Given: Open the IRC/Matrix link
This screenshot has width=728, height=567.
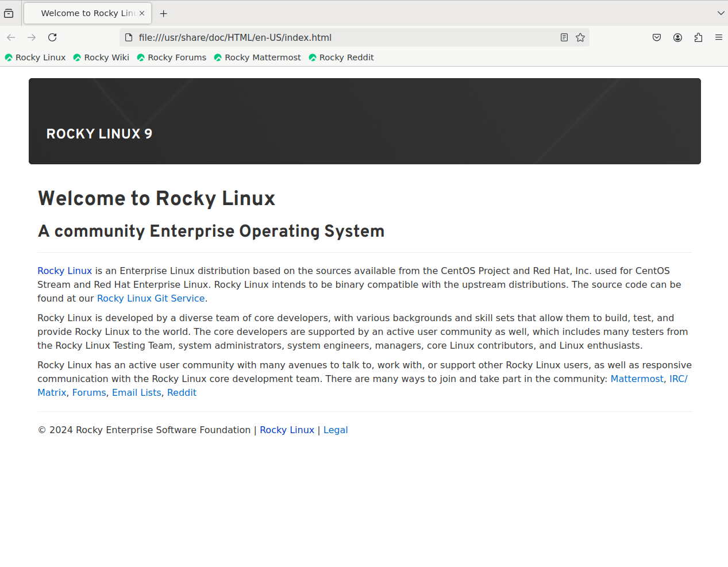Looking at the screenshot, I should point(678,379).
